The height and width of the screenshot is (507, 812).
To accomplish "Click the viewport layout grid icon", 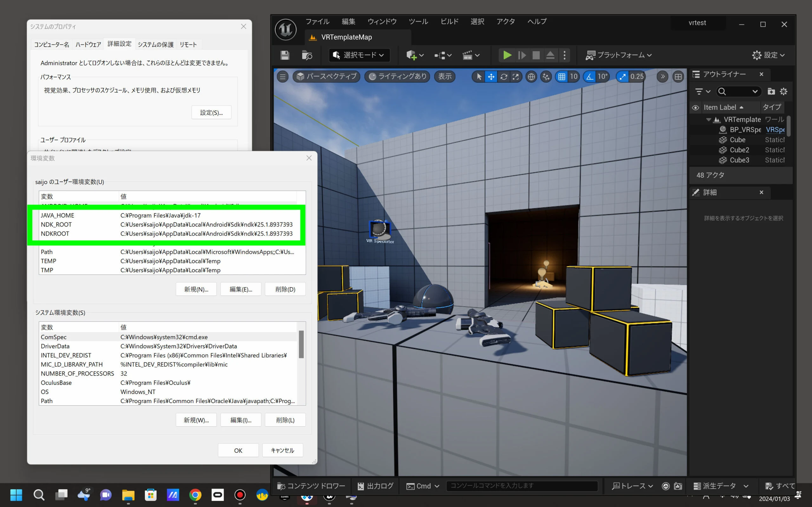I will 678,77.
